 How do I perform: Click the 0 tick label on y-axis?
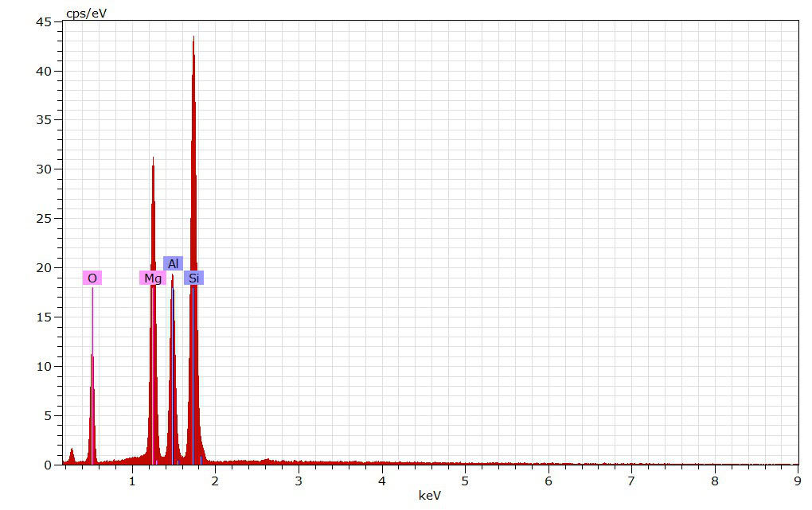pyautogui.click(x=48, y=465)
